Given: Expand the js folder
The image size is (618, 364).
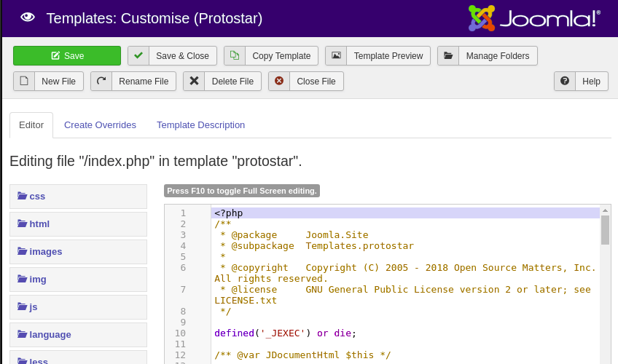Looking at the screenshot, I should pyautogui.click(x=33, y=307).
